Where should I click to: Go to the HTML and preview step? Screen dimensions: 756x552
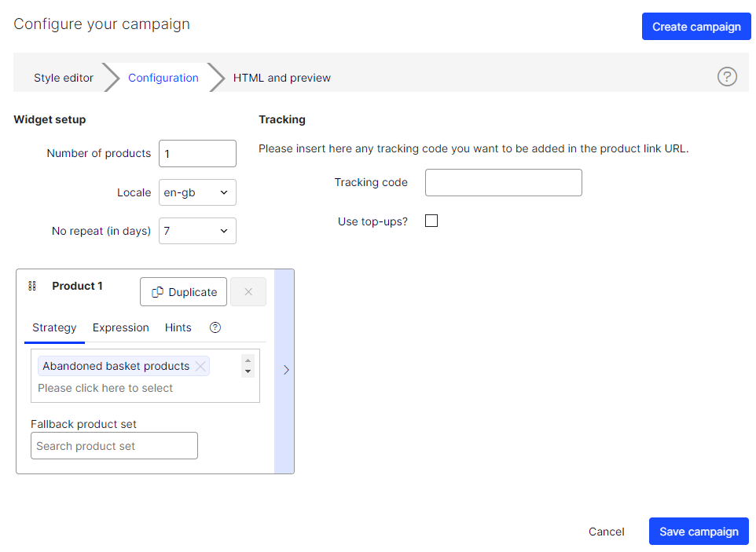pyautogui.click(x=282, y=78)
